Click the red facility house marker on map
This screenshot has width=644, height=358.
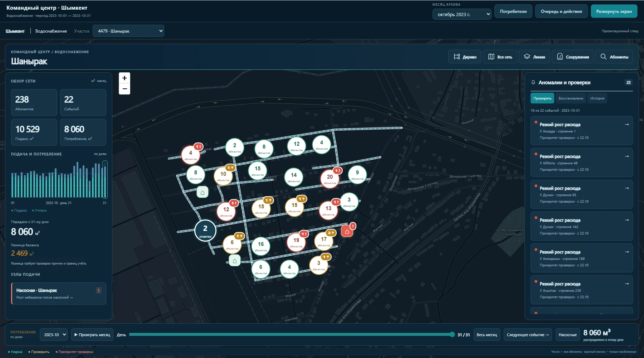[347, 231]
